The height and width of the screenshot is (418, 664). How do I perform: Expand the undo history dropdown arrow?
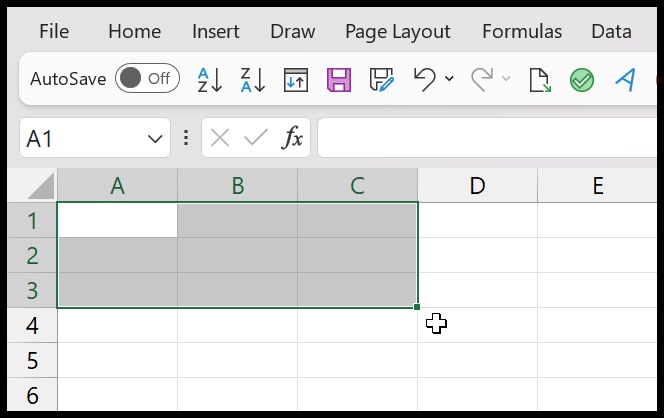[x=449, y=79]
